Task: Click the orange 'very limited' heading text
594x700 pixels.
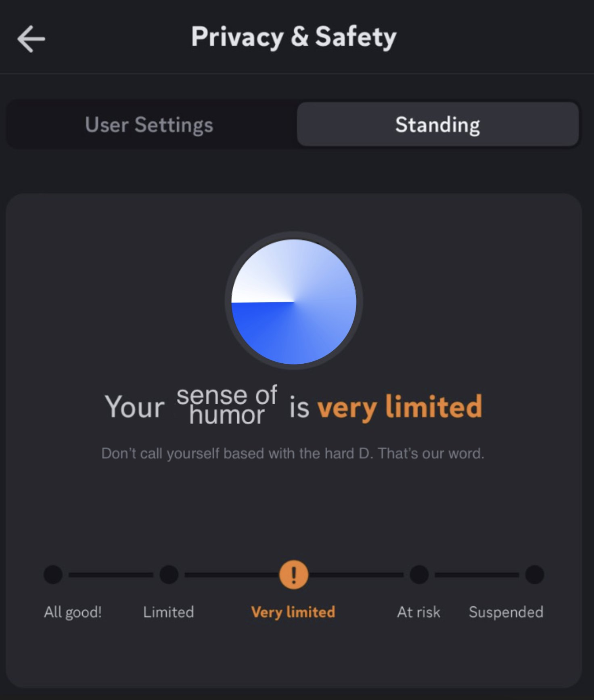Action: click(399, 407)
